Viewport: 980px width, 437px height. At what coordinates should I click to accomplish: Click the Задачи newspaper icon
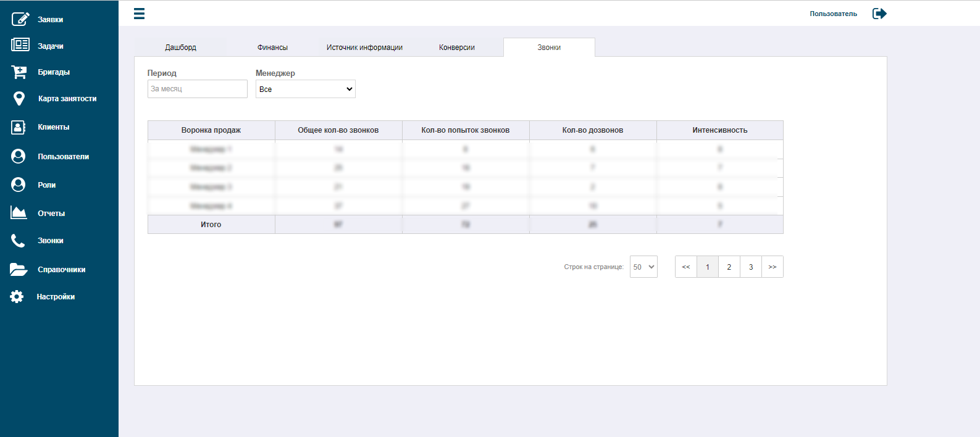tap(20, 45)
